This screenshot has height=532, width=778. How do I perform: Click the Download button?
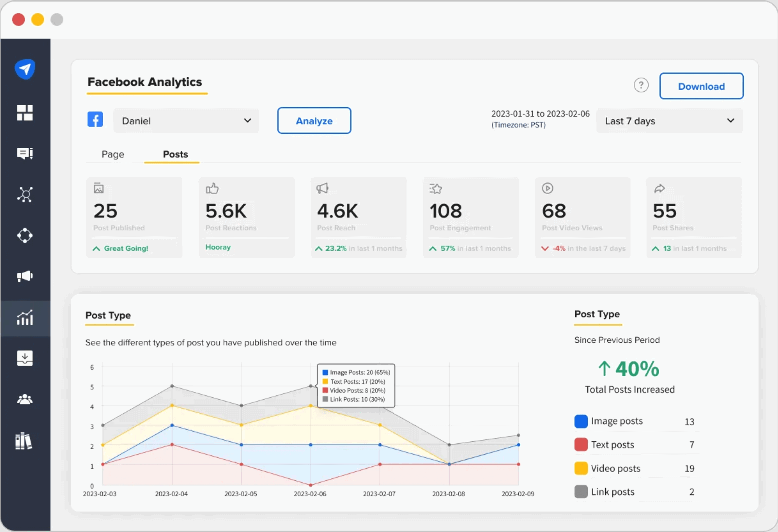coord(701,86)
